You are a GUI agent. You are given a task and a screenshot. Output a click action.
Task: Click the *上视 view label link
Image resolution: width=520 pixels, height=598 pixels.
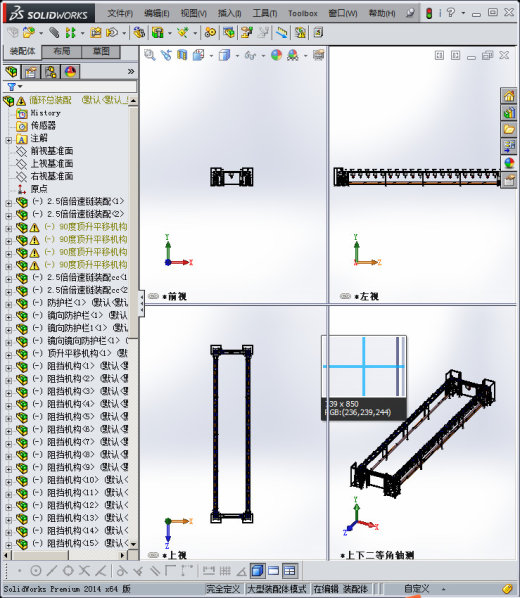(174, 555)
